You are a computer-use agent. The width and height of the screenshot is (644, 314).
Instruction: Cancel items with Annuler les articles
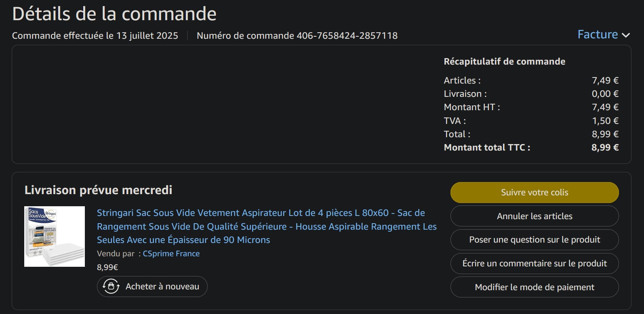tap(534, 216)
